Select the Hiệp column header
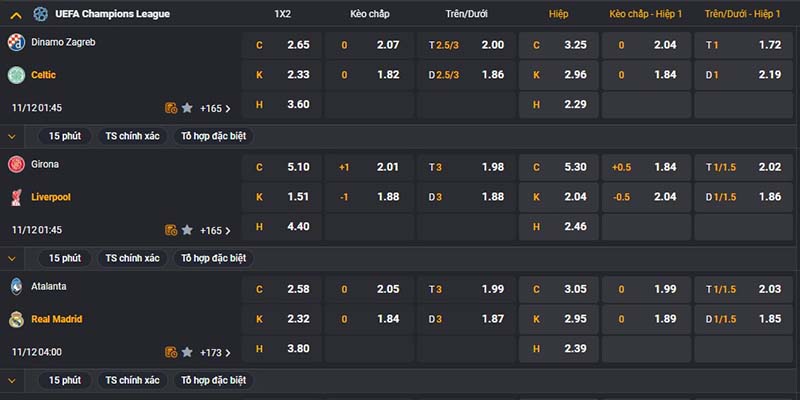Image resolution: width=800 pixels, height=400 pixels. [558, 14]
